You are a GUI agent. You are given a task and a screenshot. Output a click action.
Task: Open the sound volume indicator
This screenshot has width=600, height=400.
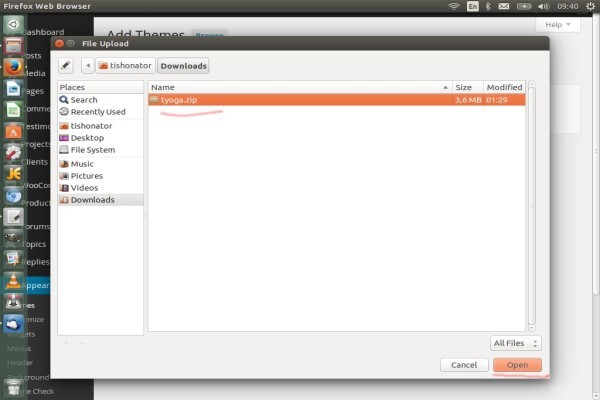(543, 6)
